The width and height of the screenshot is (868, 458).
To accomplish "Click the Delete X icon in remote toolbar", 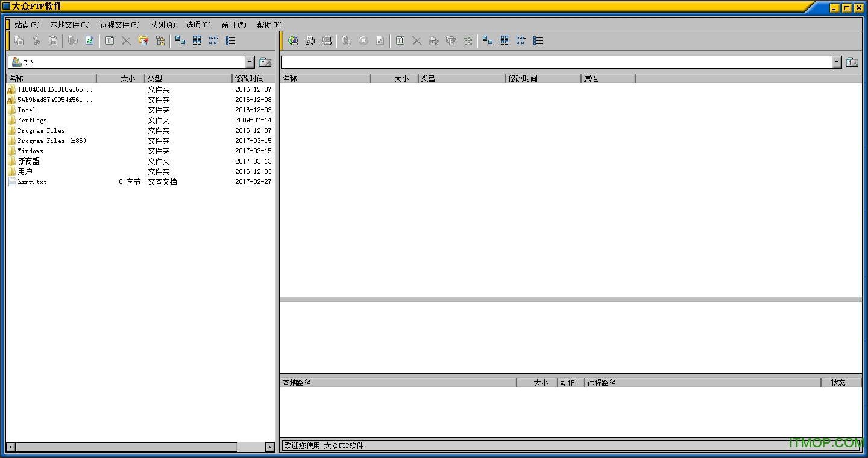I will (x=417, y=40).
